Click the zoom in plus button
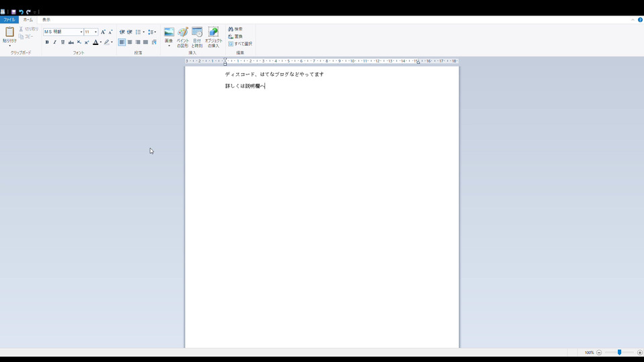Viewport: 644px width, 362px height. click(639, 353)
